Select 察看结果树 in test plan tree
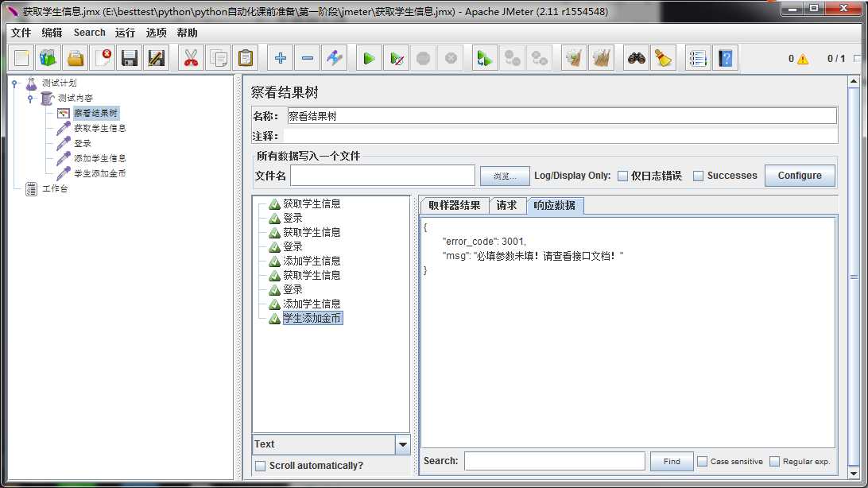 point(95,113)
